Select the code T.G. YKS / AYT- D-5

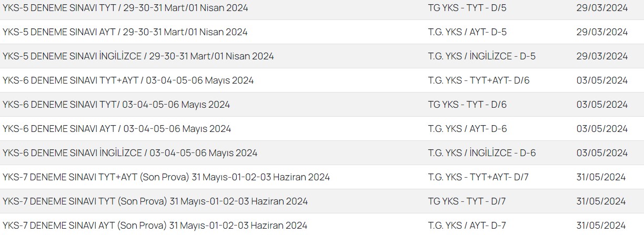point(467,32)
